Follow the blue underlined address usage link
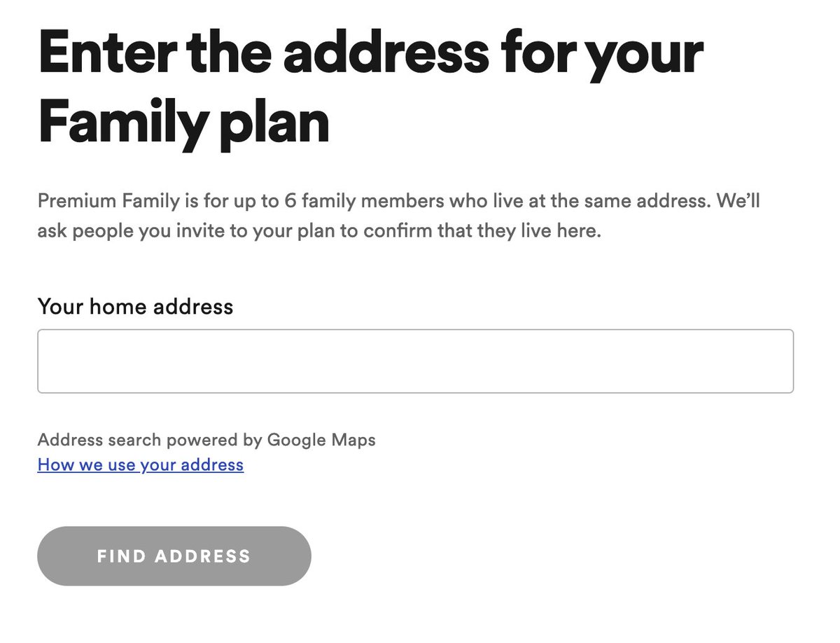This screenshot has height=643, width=840. pos(141,465)
